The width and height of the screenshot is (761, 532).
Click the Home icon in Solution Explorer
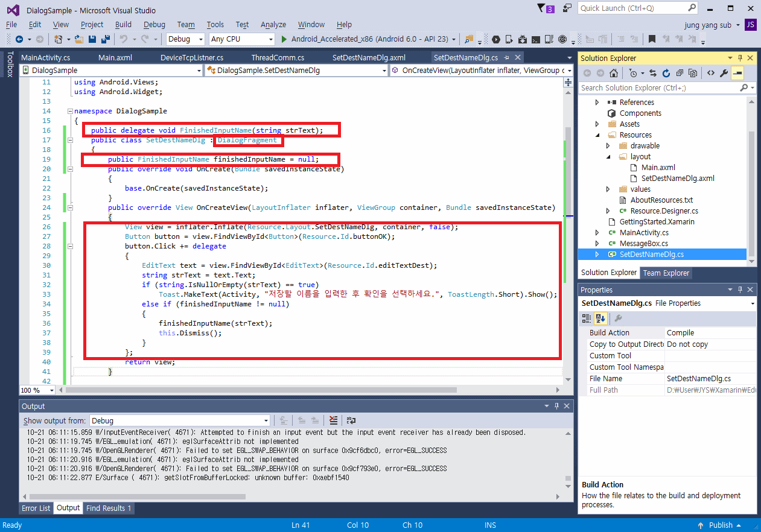coord(614,73)
